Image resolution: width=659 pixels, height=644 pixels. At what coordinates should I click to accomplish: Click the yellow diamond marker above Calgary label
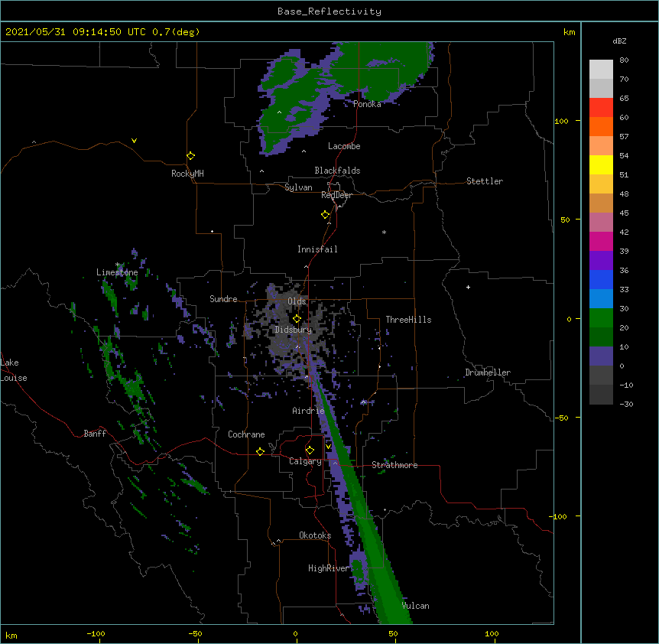[x=310, y=450]
